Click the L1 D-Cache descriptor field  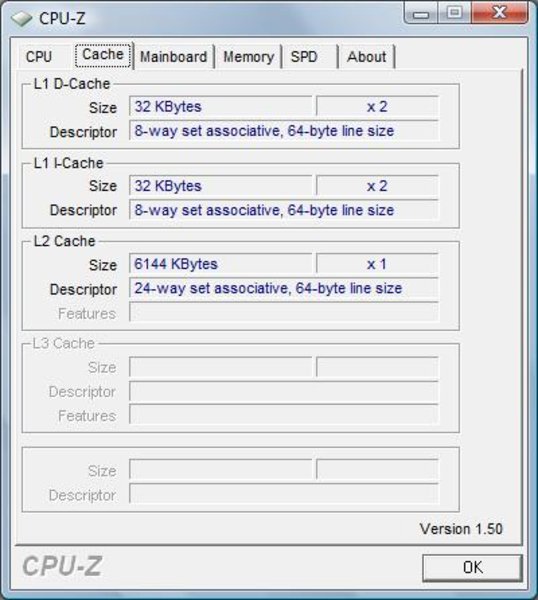pos(284,131)
